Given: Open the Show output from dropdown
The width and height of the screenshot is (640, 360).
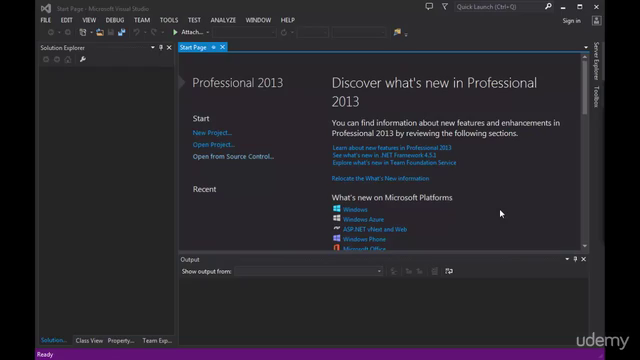Looking at the screenshot, I should point(309,271).
